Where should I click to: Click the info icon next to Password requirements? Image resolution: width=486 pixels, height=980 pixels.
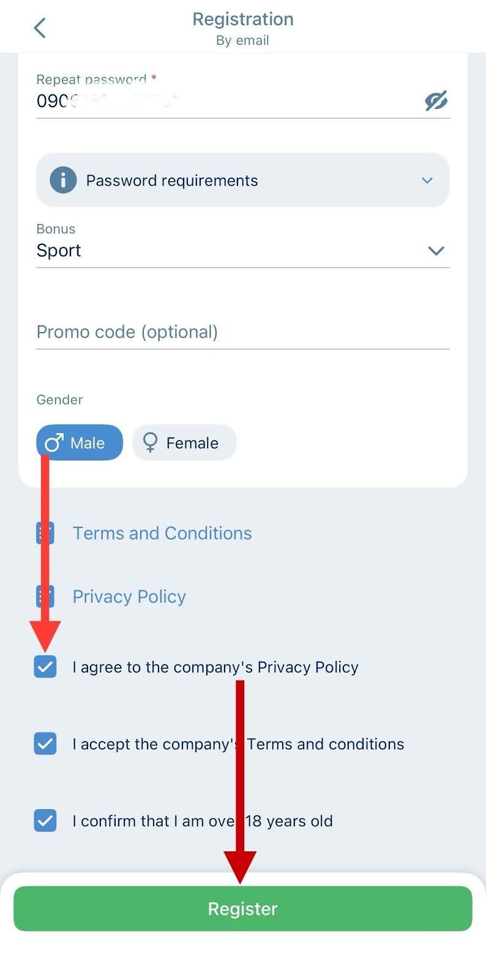(62, 179)
